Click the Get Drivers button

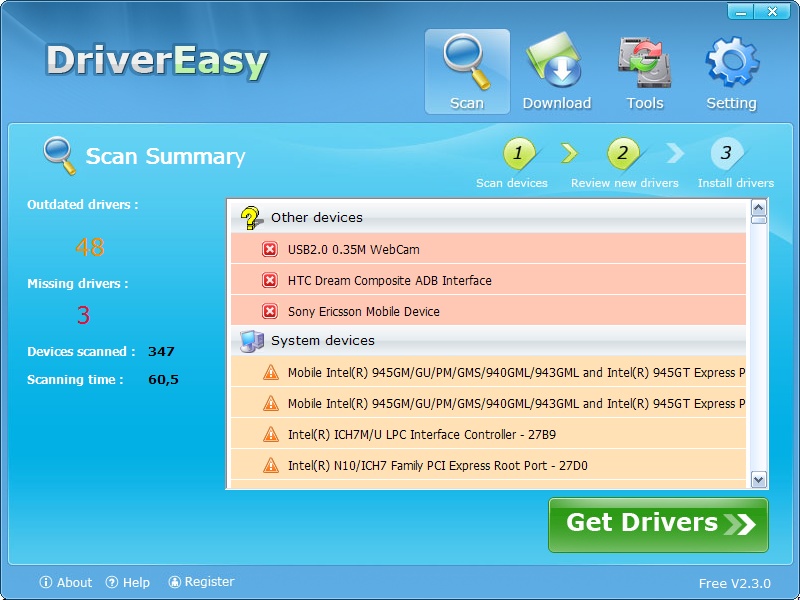[658, 524]
